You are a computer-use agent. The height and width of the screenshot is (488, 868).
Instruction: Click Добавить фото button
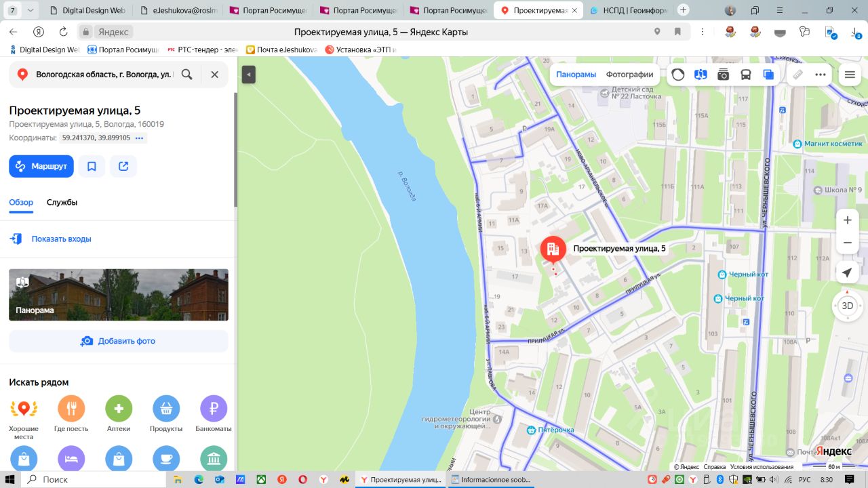[x=119, y=341]
